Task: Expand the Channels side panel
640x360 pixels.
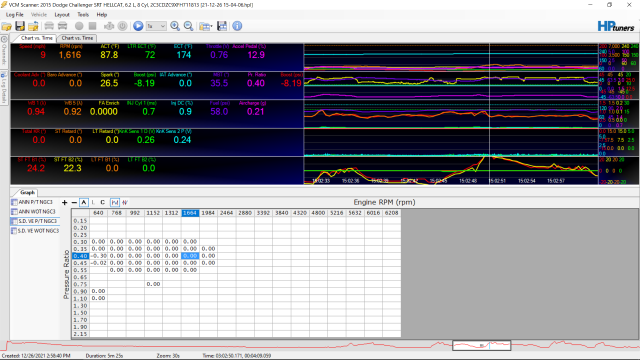Action: point(4,51)
